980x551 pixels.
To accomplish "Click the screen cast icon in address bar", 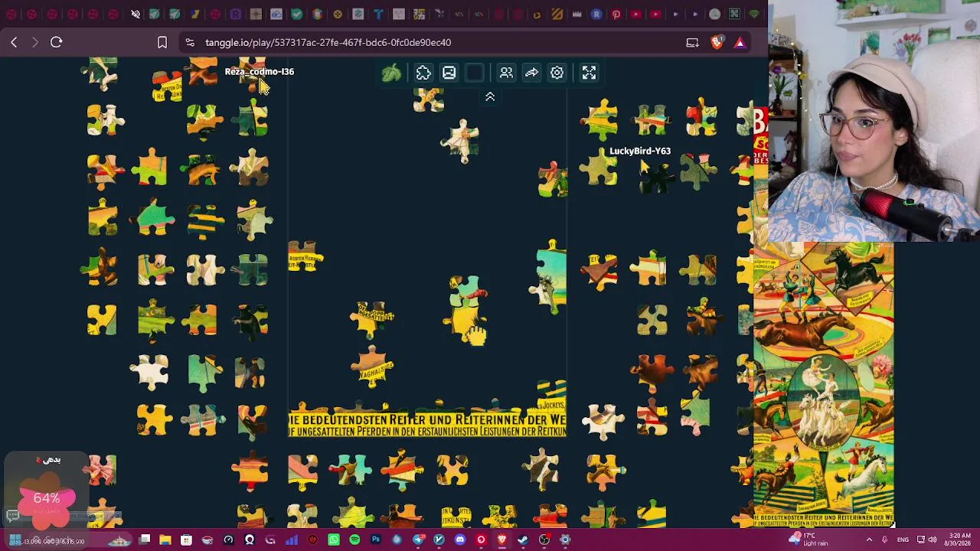I will coord(692,43).
